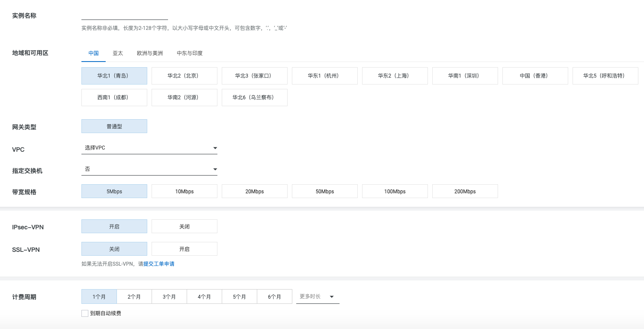Open the 欧洲与美洲 region tab
This screenshot has width=644, height=329.
pos(150,53)
